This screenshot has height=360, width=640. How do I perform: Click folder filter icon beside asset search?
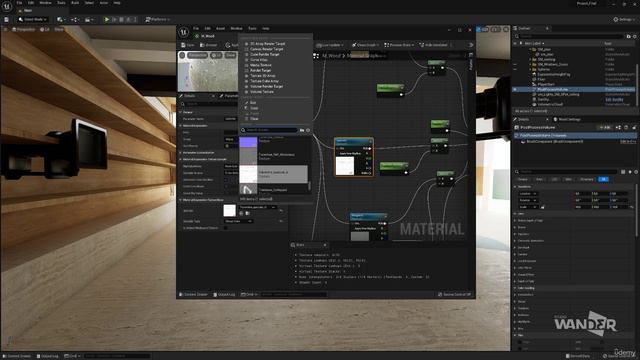302,130
